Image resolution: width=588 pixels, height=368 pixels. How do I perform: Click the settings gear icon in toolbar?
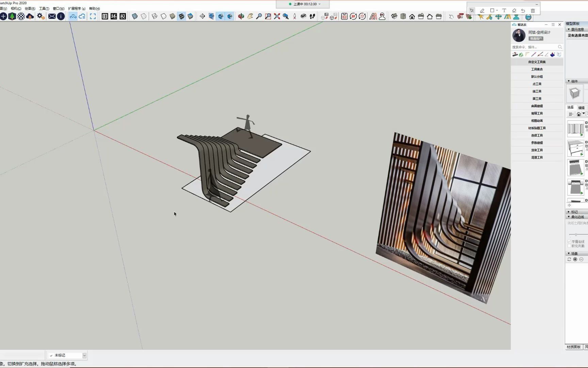40,16
